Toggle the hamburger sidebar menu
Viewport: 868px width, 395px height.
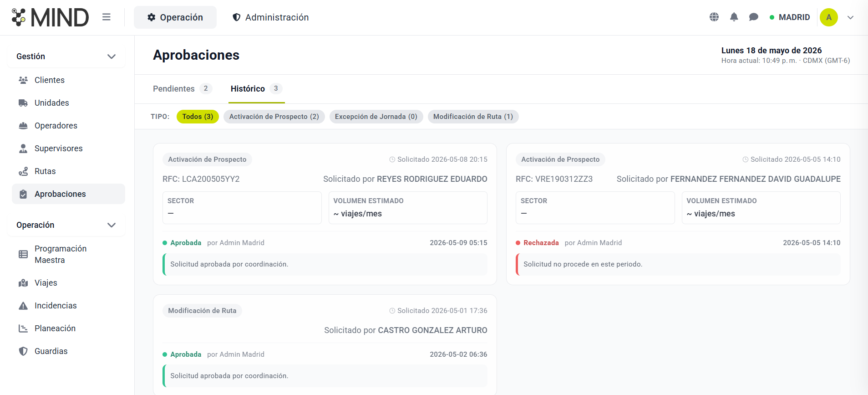107,17
